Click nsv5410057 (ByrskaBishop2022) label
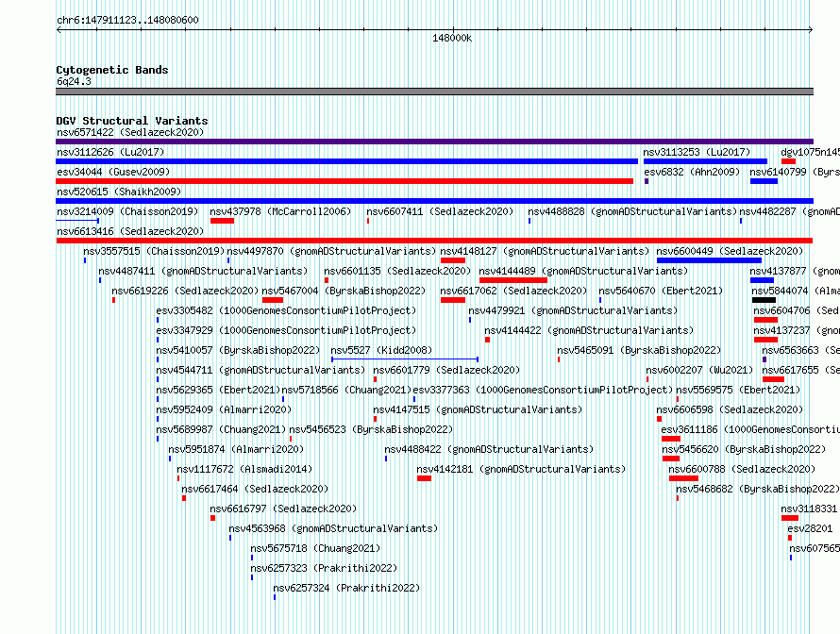Viewport: 840px width, 634px height. (x=238, y=350)
